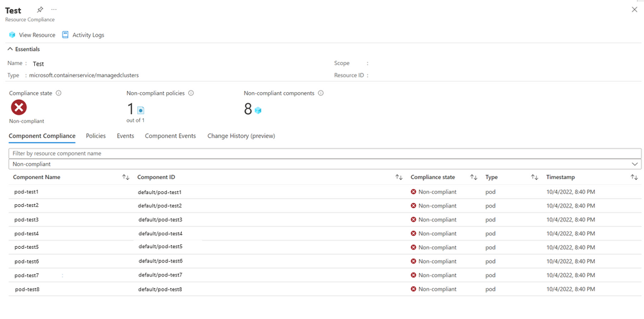The image size is (644, 319).
Task: Select the pod-test1 component name
Action: click(x=26, y=192)
